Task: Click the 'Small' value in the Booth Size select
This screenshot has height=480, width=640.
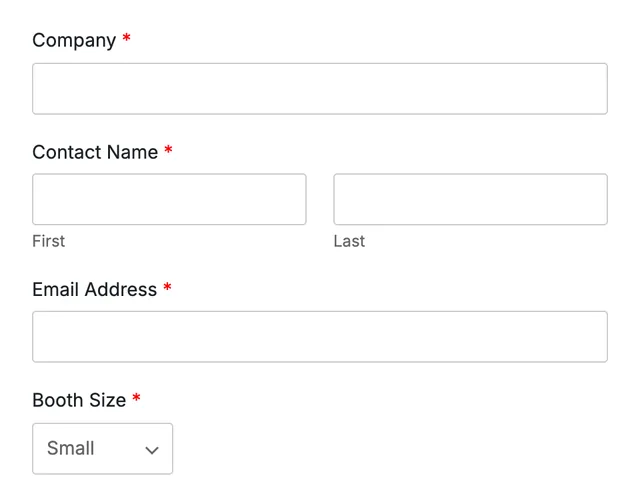Action: (71, 448)
